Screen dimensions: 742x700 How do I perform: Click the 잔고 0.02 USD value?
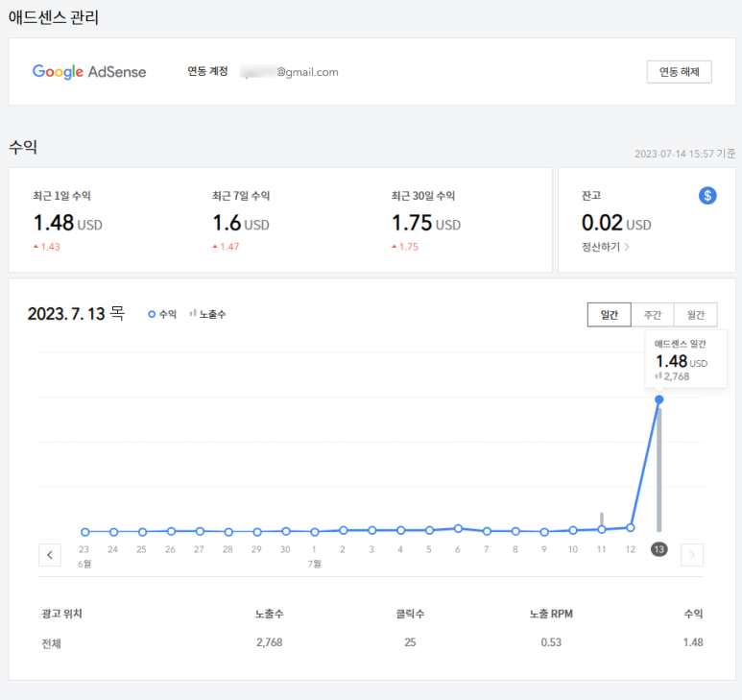[616, 223]
